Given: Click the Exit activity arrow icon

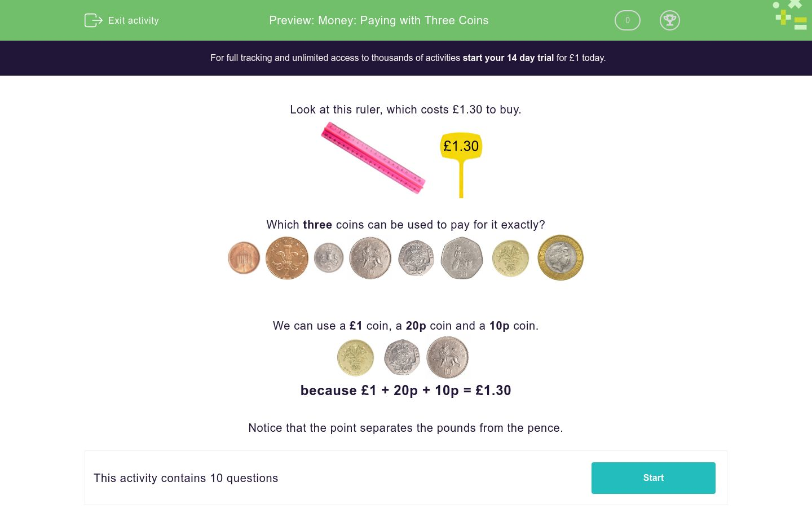Looking at the screenshot, I should (x=94, y=20).
